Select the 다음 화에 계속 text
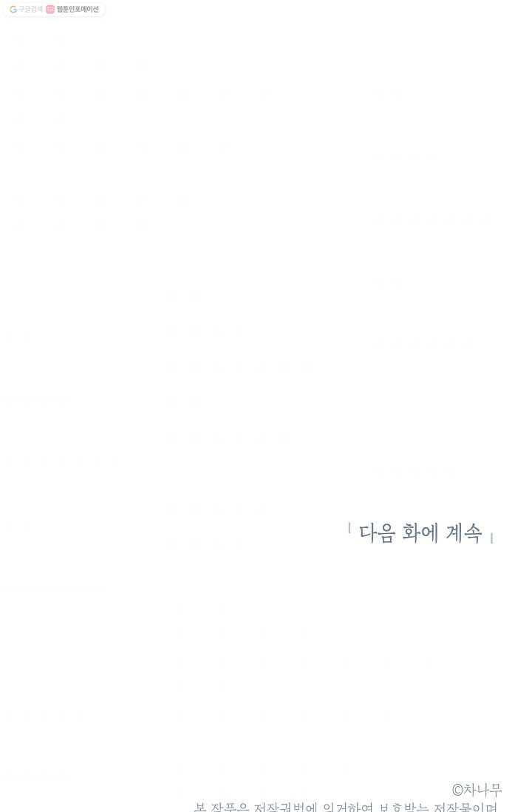Viewport: 532px width, 812px height. coord(420,533)
